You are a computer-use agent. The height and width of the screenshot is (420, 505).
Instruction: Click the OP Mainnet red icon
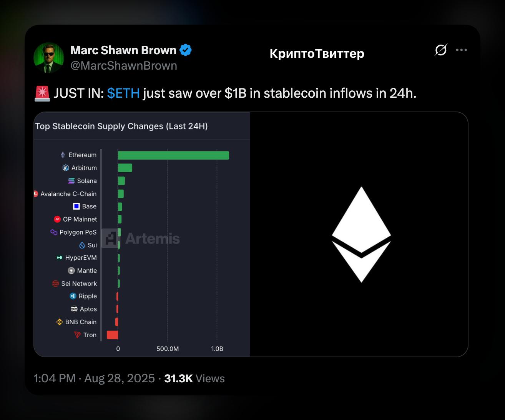(57, 219)
